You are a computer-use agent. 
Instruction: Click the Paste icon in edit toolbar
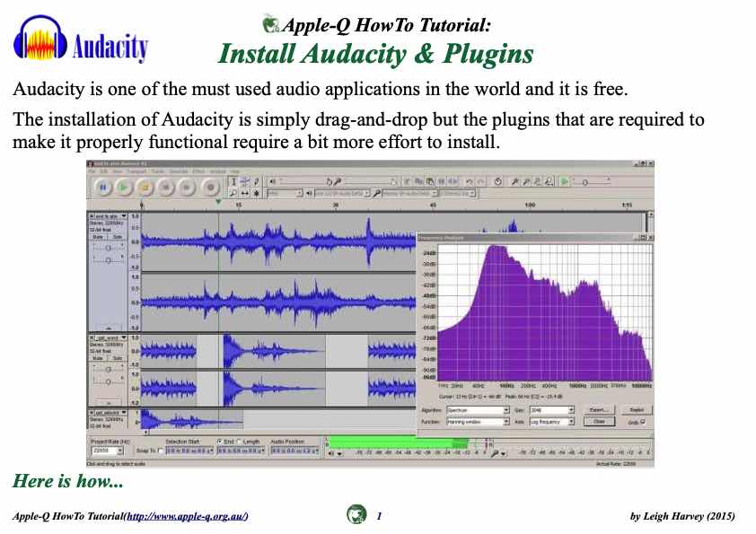[x=429, y=181]
